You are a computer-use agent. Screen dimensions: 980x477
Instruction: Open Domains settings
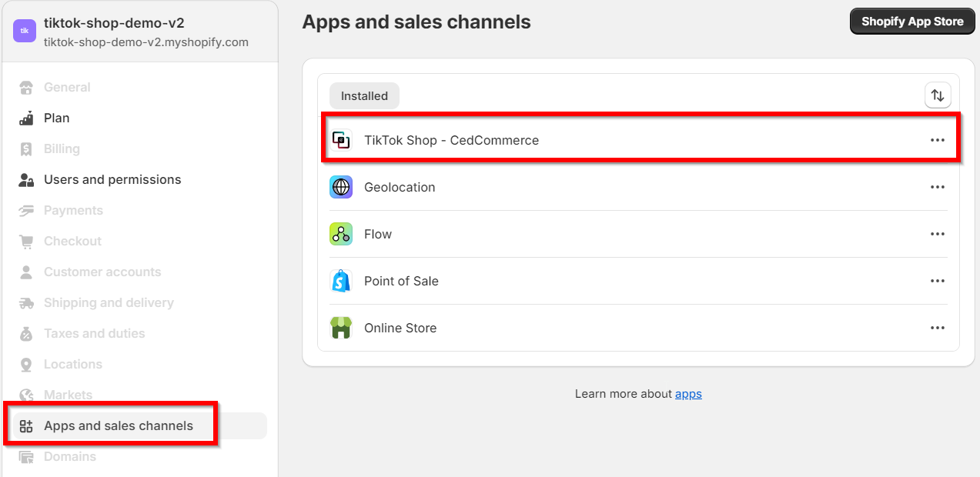coord(69,456)
